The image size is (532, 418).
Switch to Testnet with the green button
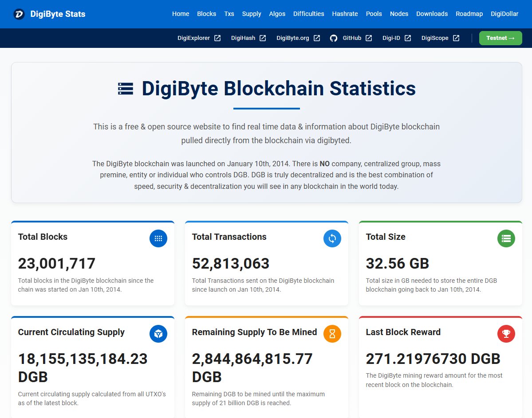(500, 38)
